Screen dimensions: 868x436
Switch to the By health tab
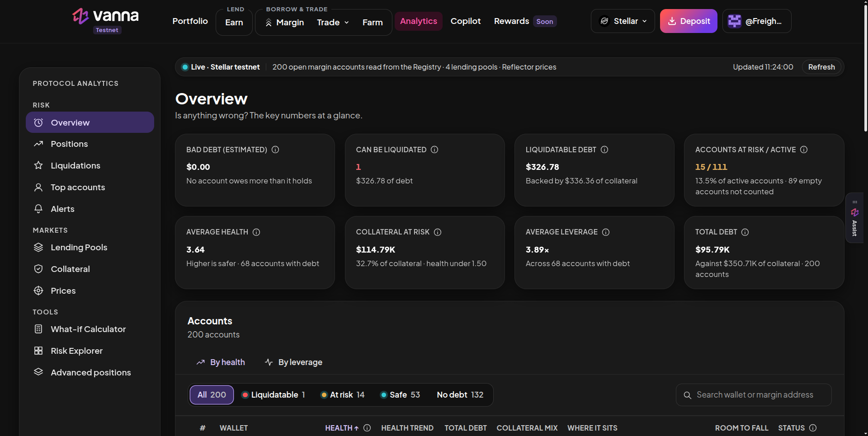click(221, 362)
